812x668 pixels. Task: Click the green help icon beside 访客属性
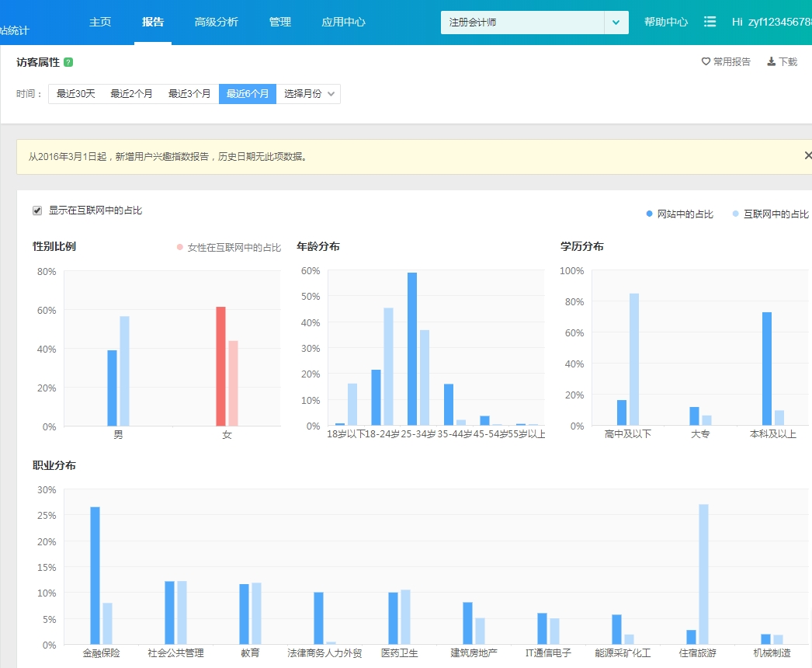pyautogui.click(x=68, y=62)
